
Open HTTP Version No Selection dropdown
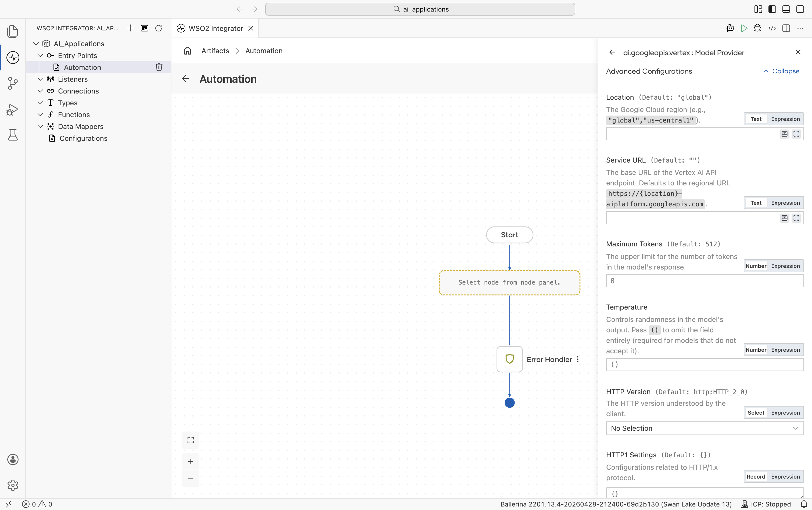(x=705, y=428)
